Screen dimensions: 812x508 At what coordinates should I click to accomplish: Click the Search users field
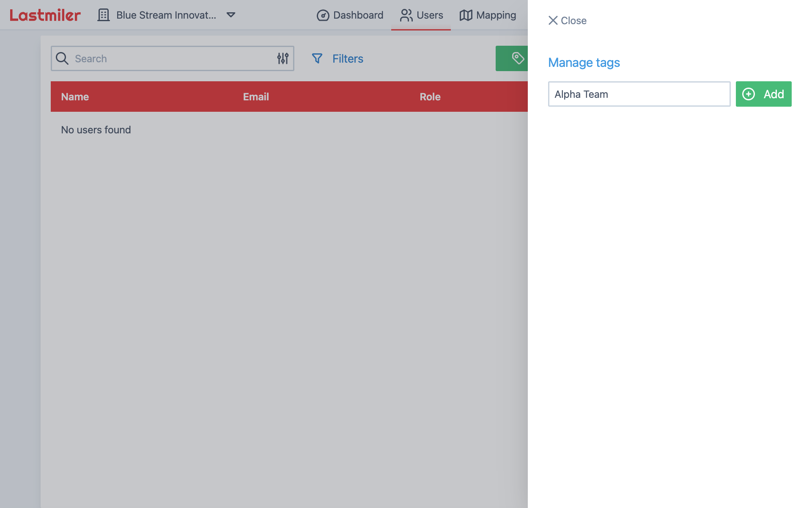pos(173,58)
